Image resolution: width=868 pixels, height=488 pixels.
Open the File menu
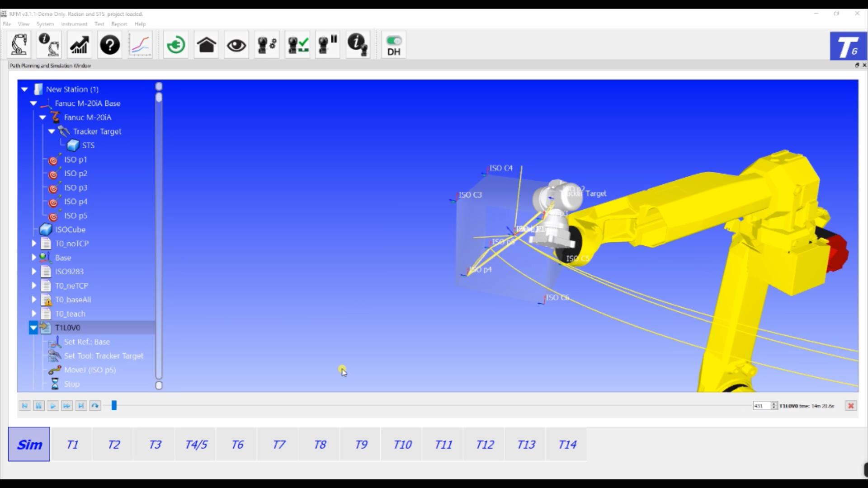point(7,24)
